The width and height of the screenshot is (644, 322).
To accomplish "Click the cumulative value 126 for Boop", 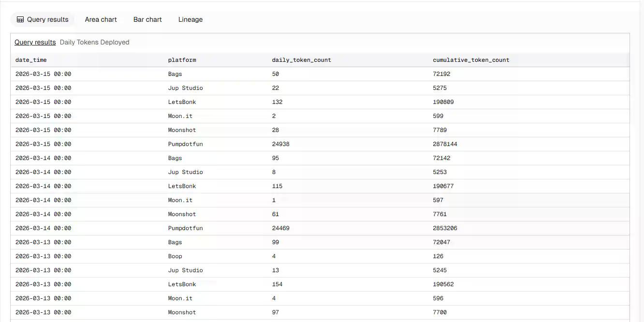I will tap(438, 256).
